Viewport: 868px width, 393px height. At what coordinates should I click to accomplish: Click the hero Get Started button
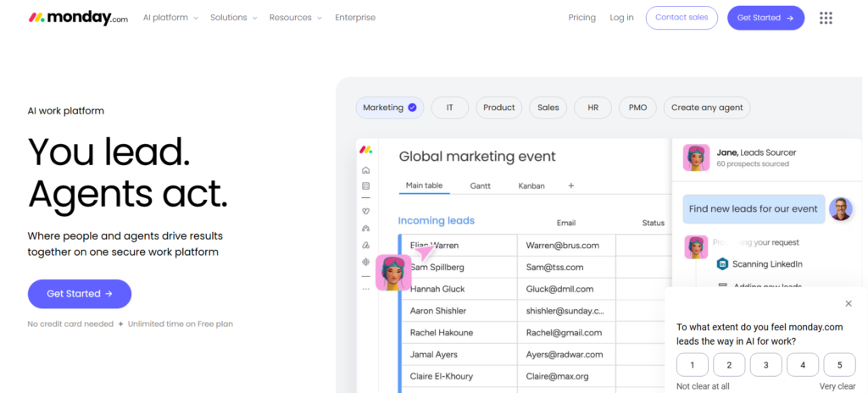[x=80, y=294]
